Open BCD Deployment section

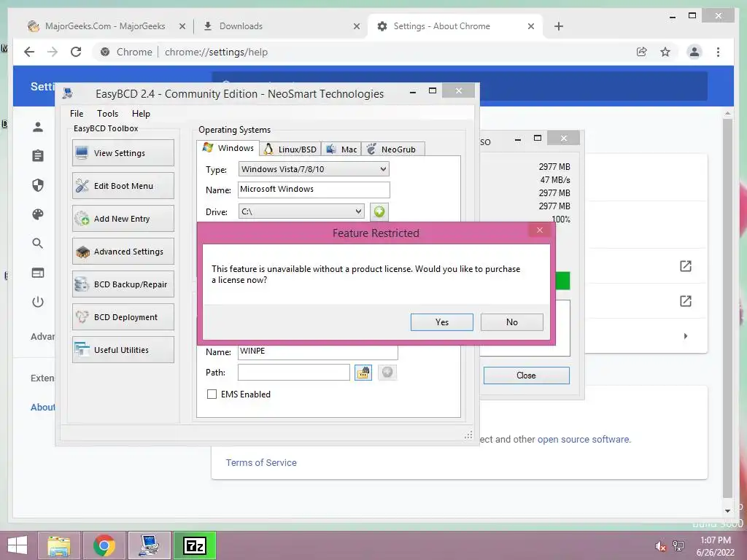123,317
